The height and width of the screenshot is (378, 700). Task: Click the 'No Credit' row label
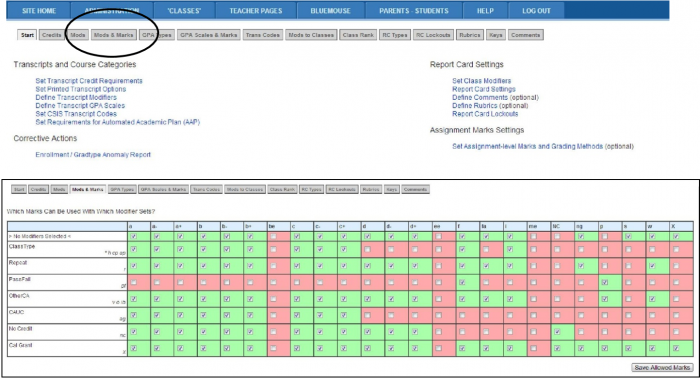click(20, 328)
